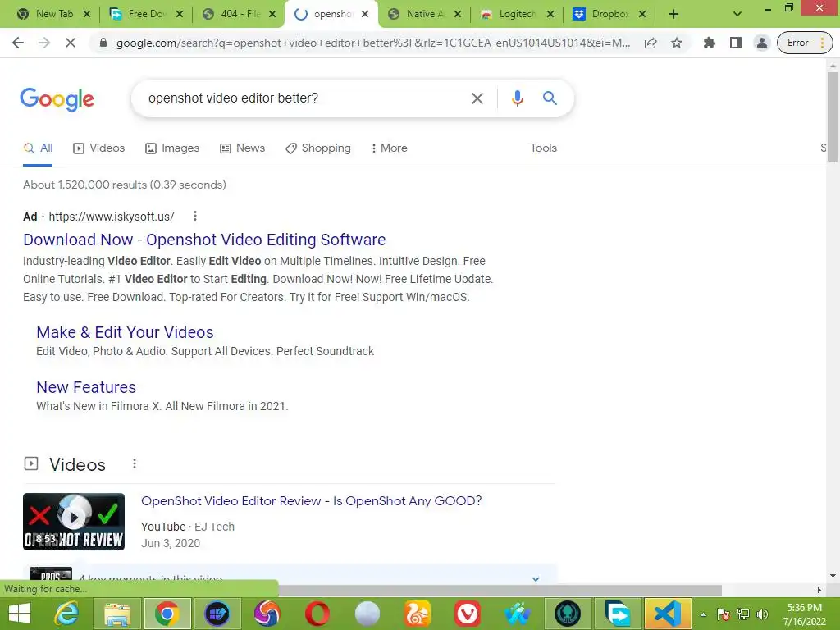Click the browser back arrow
This screenshot has width=840, height=630.
tap(18, 43)
